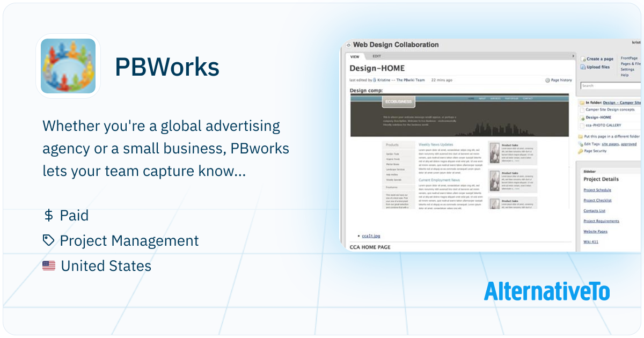Go to FrontPage

coord(629,58)
